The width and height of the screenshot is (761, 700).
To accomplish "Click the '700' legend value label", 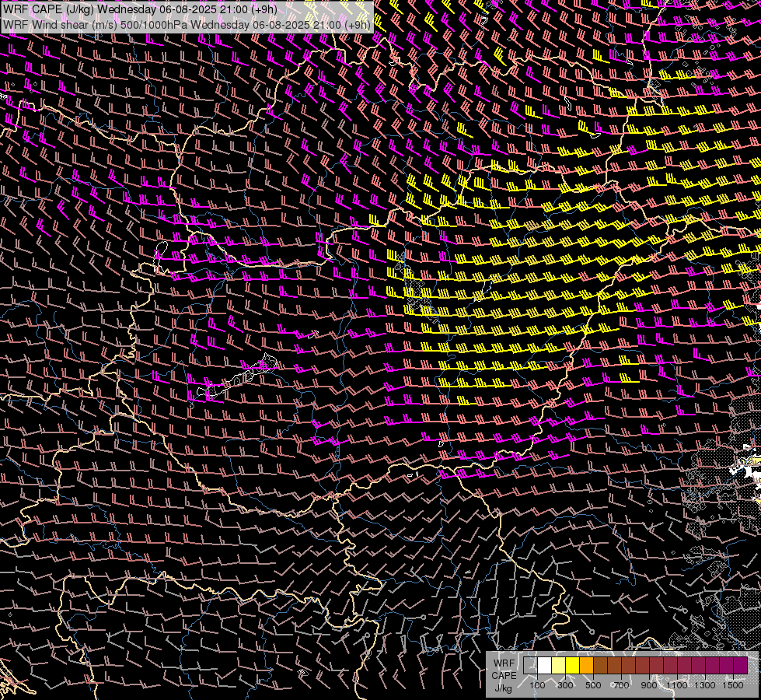I will point(621,685).
